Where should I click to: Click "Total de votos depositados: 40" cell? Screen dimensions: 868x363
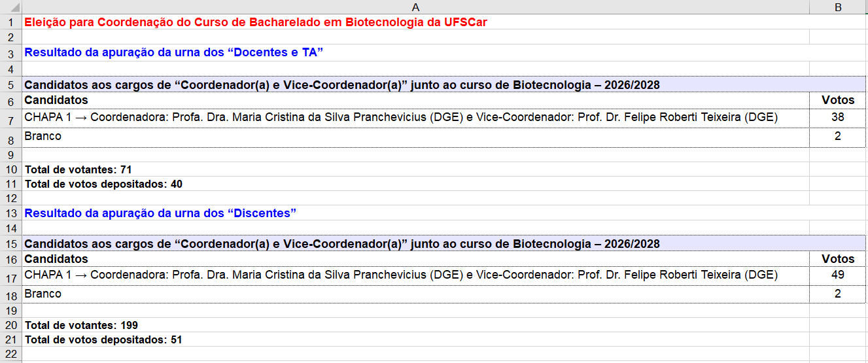pyautogui.click(x=415, y=184)
